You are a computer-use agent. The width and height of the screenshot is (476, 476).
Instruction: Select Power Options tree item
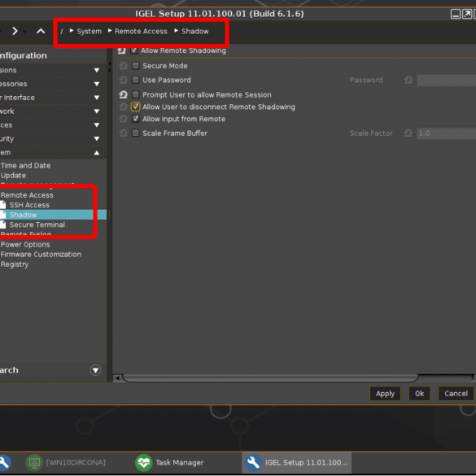(25, 244)
